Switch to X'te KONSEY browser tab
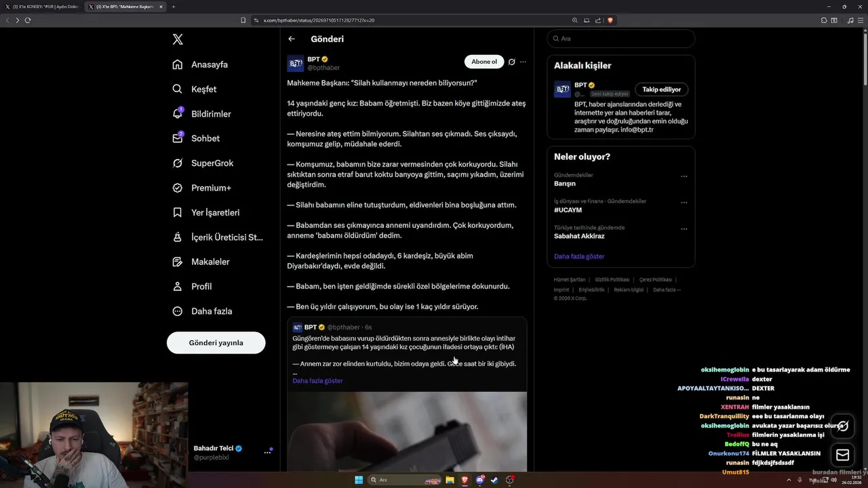Screen dimensions: 868x488 coord(43,7)
